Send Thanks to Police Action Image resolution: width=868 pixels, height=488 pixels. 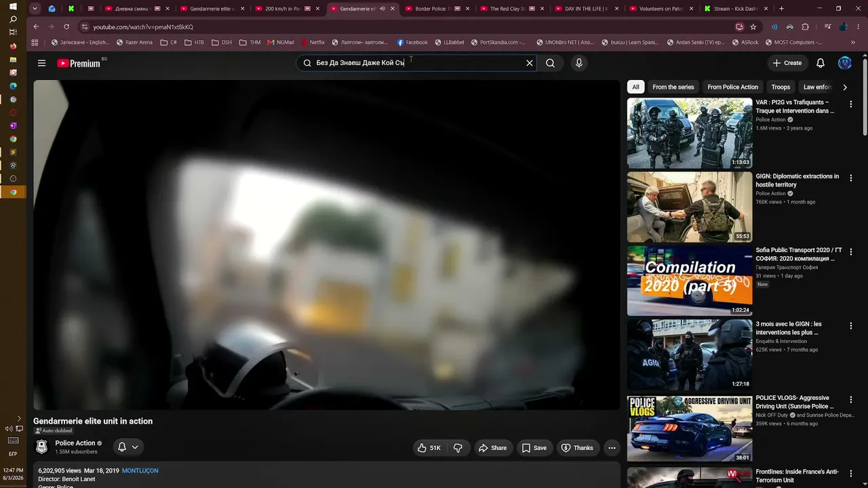(577, 448)
